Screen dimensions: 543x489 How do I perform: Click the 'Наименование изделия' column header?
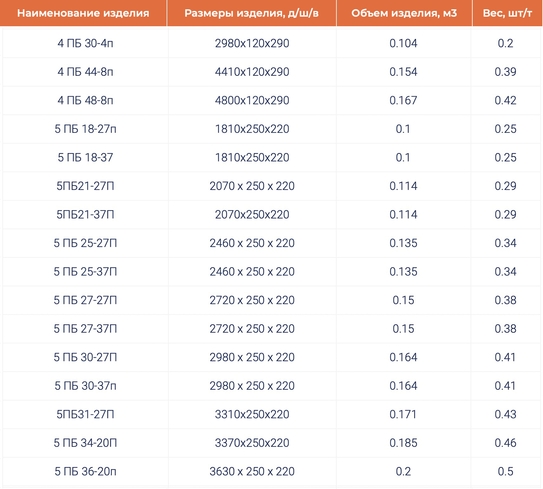tap(83, 13)
